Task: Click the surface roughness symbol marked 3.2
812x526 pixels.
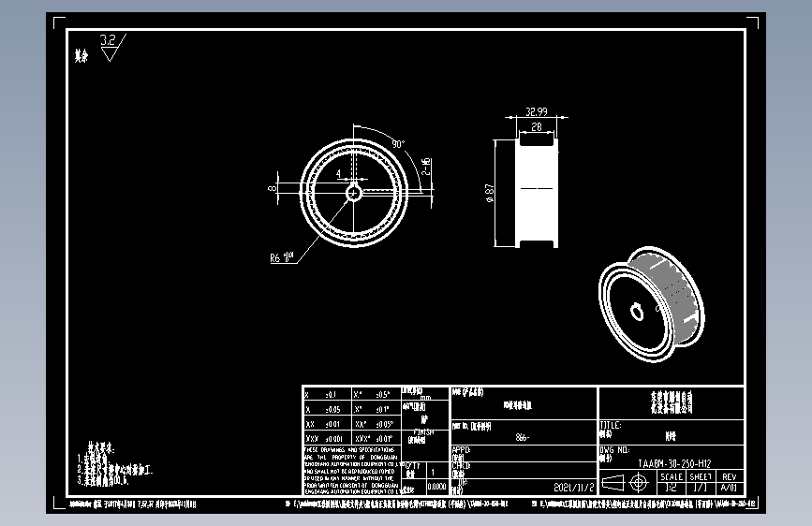Action: click(x=112, y=47)
